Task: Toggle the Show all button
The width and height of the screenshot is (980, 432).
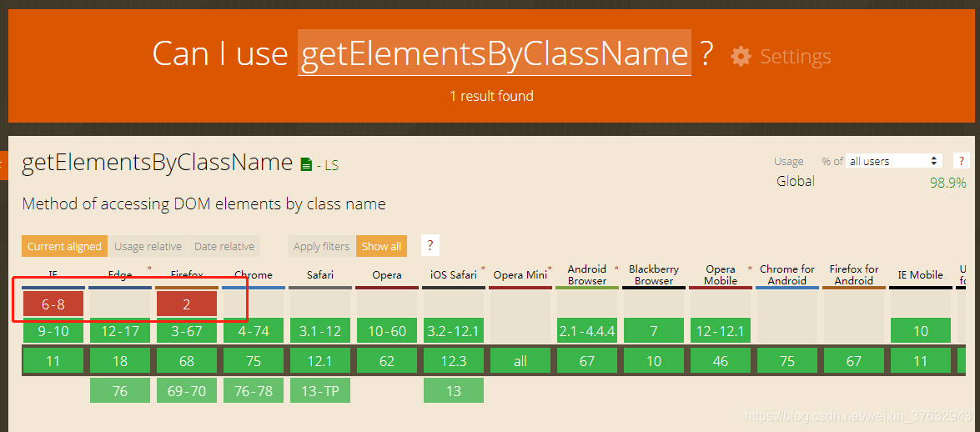Action: [x=381, y=246]
